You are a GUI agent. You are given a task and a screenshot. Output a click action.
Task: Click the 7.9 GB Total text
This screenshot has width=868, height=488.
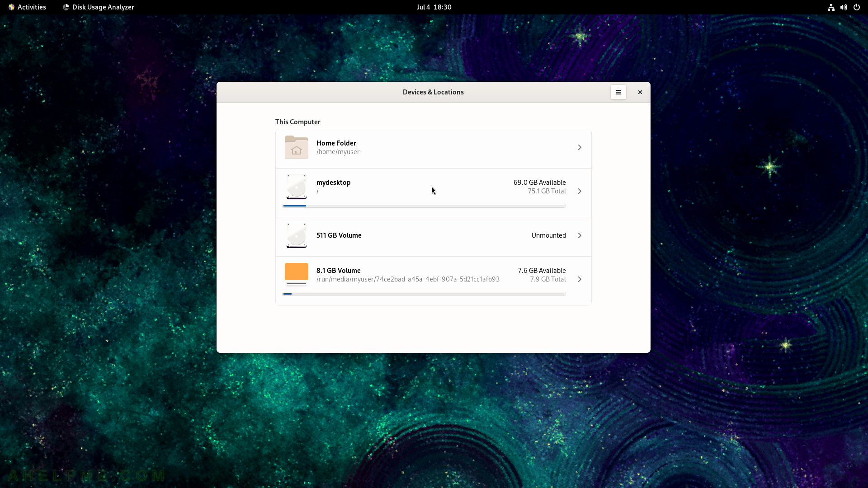(x=548, y=279)
